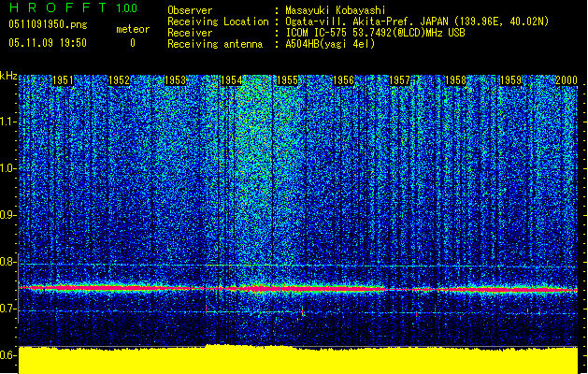Click the A504HB(yagi 4el) antenna text
This screenshot has height=374, width=588.
[x=330, y=44]
